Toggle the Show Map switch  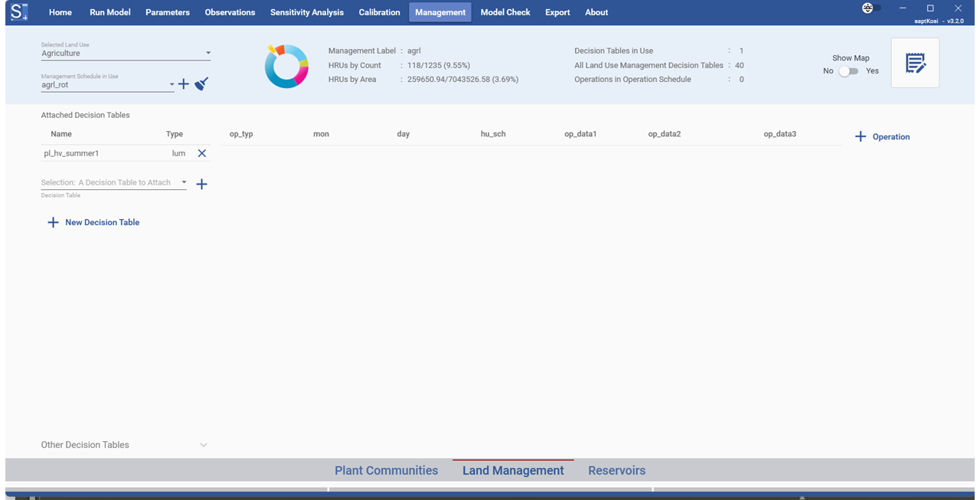(x=848, y=71)
